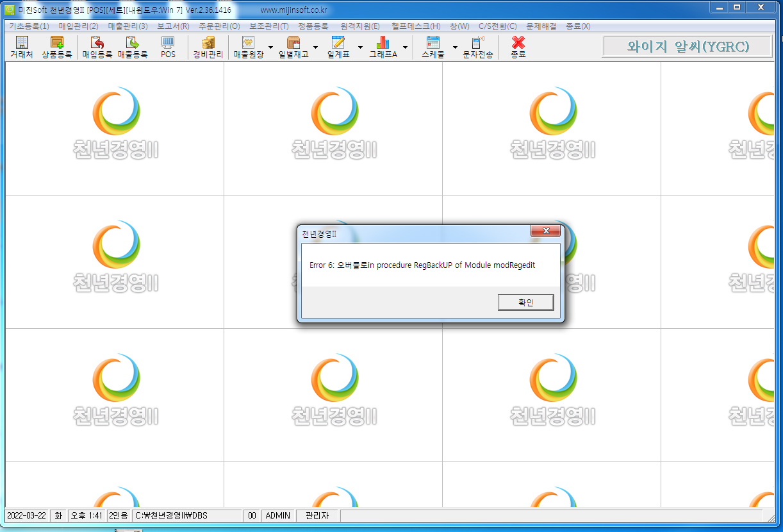This screenshot has height=532, width=783.
Task: Open the 스케줄 calendar icon
Action: click(433, 48)
